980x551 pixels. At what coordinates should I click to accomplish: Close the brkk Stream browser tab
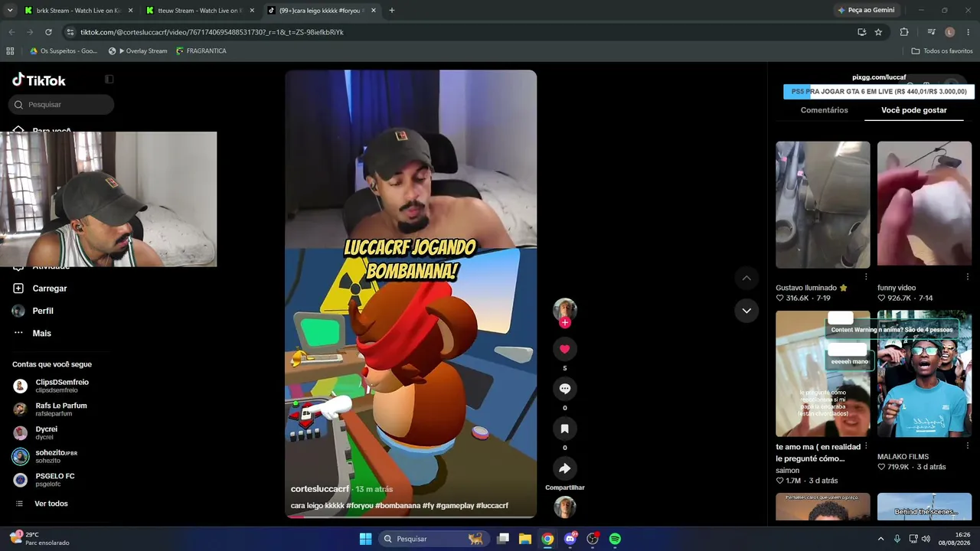click(x=130, y=11)
